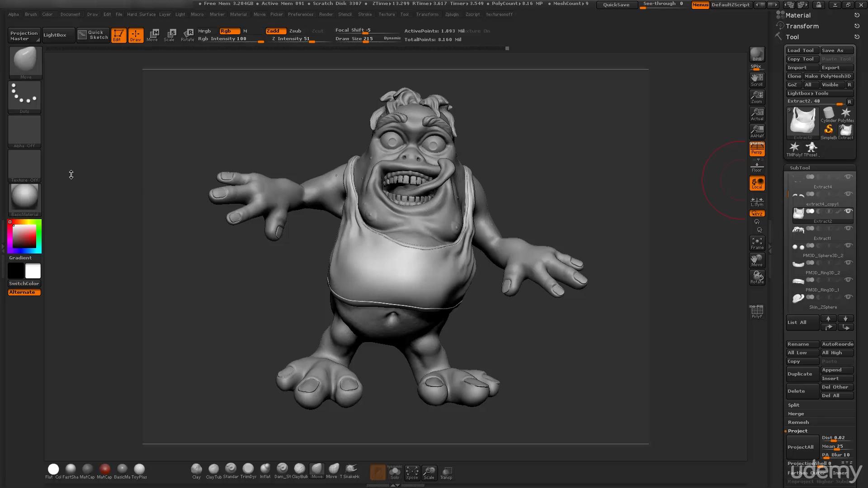Select the ClayBuildup brush
Image resolution: width=868 pixels, height=488 pixels.
coord(300,471)
